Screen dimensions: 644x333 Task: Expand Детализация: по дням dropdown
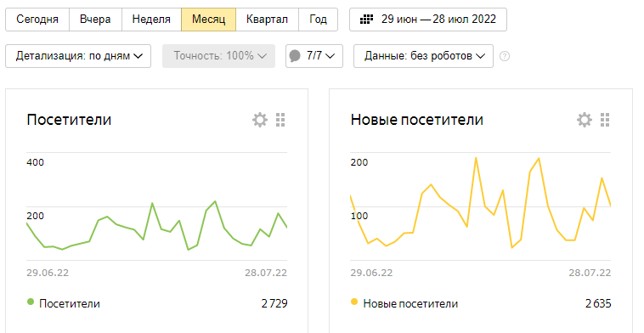coord(78,56)
